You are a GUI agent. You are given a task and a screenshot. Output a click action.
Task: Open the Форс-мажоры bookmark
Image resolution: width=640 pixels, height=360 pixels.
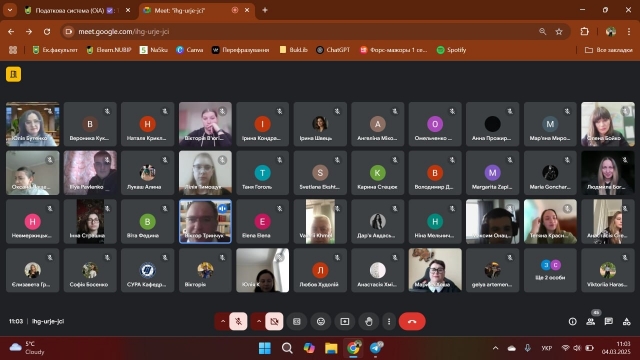(x=393, y=50)
